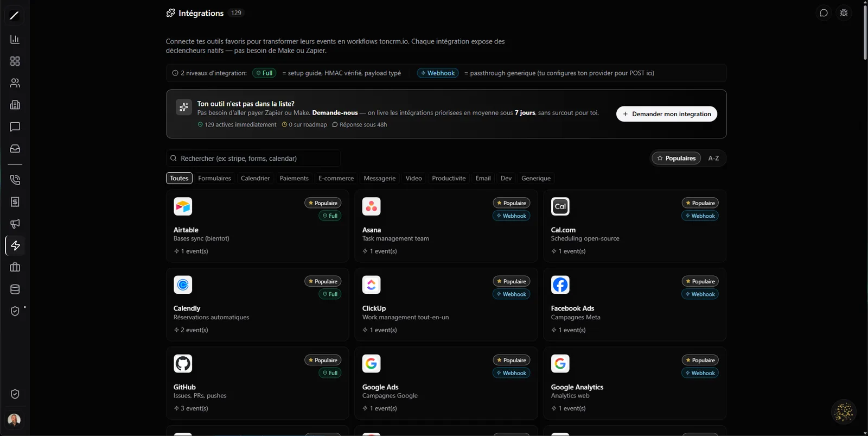Open the chat bubble icon at top right
Screen dimensions: 868x436
pyautogui.click(x=824, y=13)
